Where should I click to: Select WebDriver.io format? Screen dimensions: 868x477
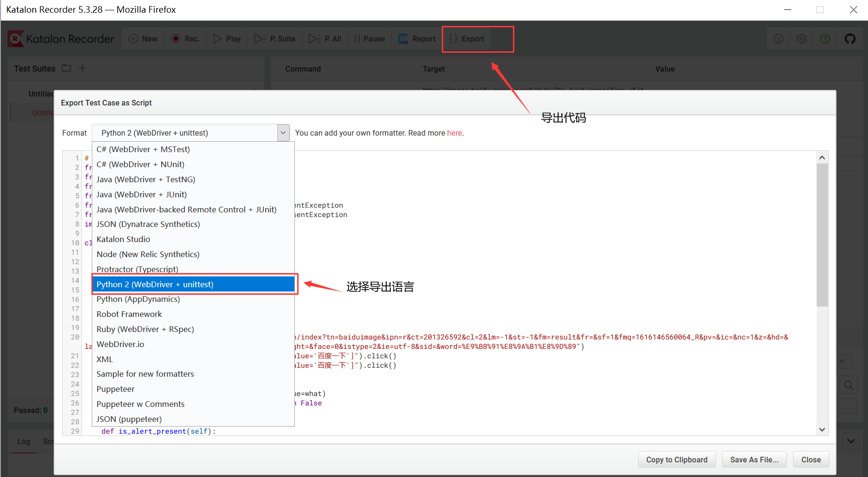coord(193,344)
